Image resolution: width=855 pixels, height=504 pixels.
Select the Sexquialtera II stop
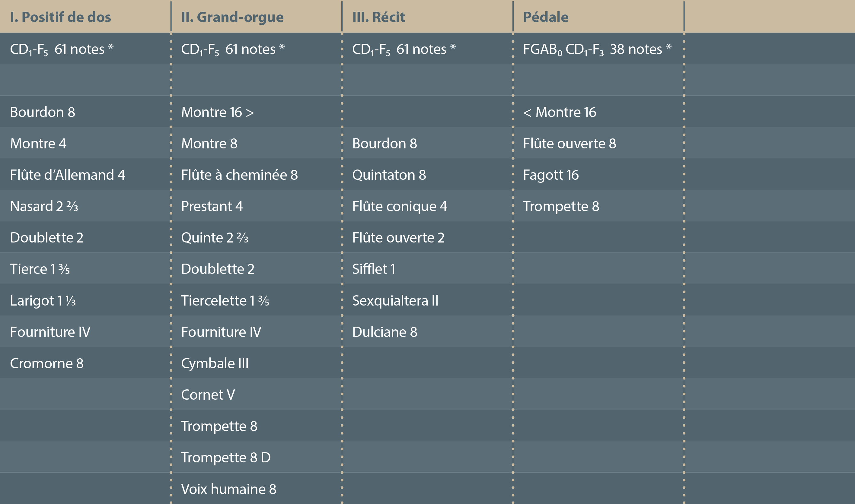point(395,301)
